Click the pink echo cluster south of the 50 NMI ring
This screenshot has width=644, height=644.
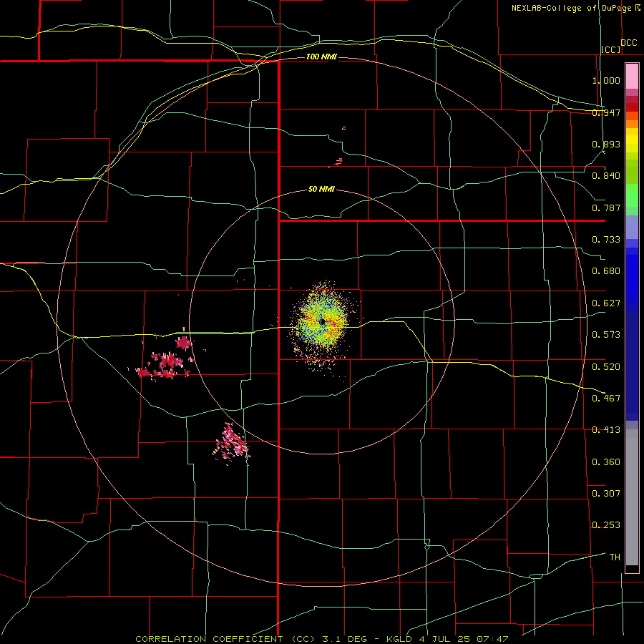(x=232, y=442)
